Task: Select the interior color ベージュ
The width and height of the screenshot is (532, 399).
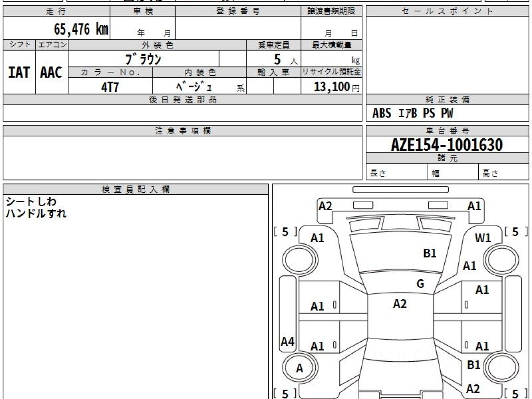Action: click(x=194, y=86)
